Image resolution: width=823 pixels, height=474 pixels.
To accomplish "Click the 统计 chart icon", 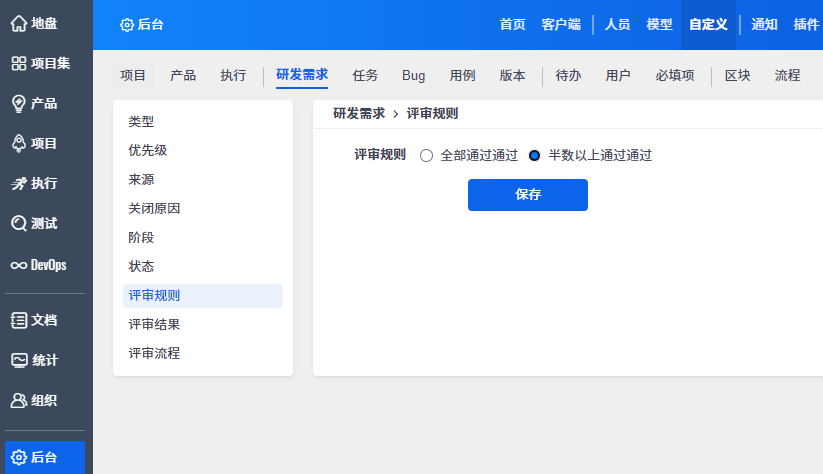I will tap(18, 360).
